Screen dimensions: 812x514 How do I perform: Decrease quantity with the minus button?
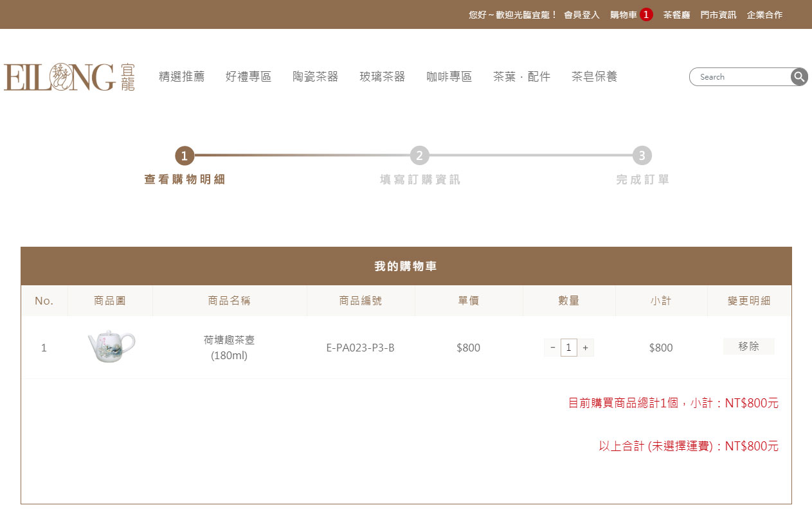coord(552,348)
